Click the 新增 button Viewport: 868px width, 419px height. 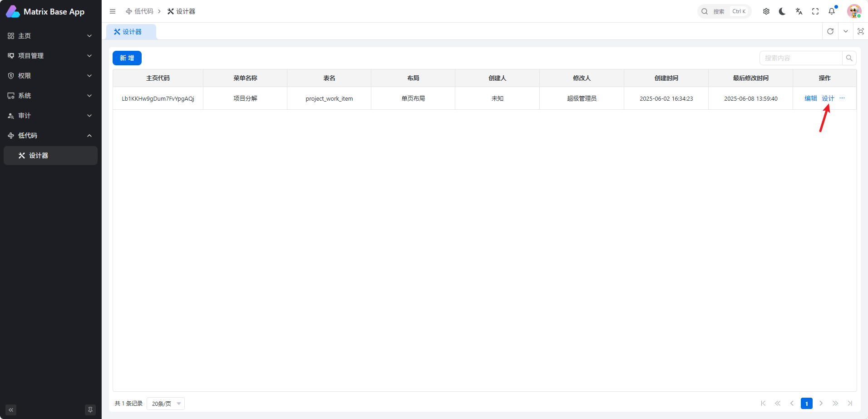click(127, 58)
